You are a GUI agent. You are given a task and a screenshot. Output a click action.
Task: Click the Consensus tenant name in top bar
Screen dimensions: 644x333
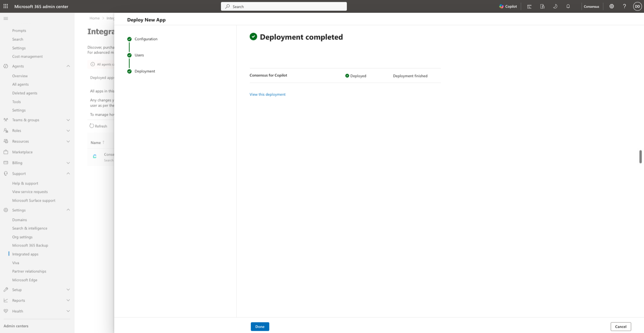591,6
